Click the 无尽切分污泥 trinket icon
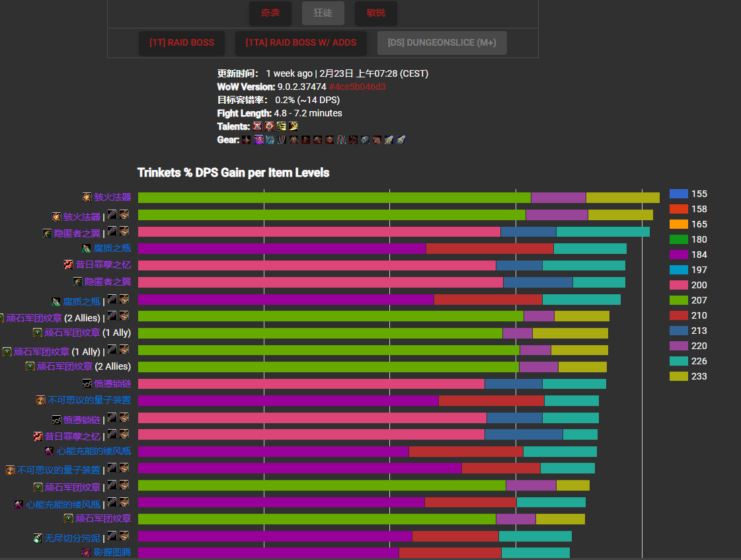This screenshot has width=741, height=560. (38, 538)
